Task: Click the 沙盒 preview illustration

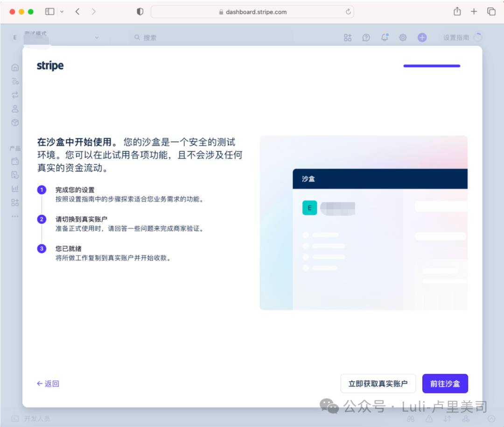Action: coord(364,223)
